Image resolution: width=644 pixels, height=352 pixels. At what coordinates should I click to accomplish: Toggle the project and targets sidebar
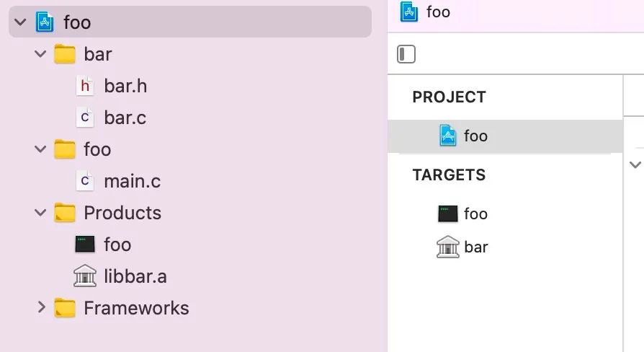tap(406, 54)
